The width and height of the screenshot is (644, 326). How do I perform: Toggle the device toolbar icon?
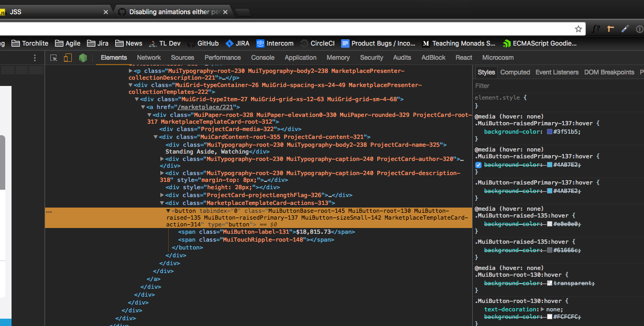67,58
